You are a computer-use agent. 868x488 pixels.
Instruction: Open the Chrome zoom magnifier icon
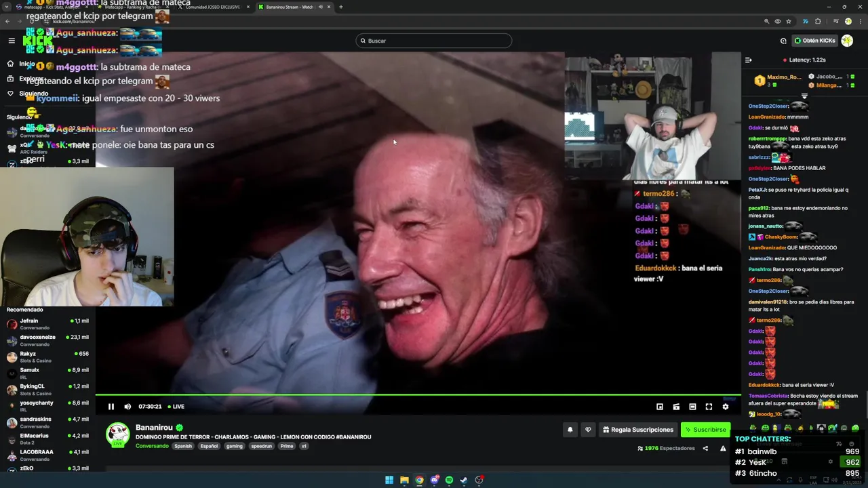[x=766, y=21]
